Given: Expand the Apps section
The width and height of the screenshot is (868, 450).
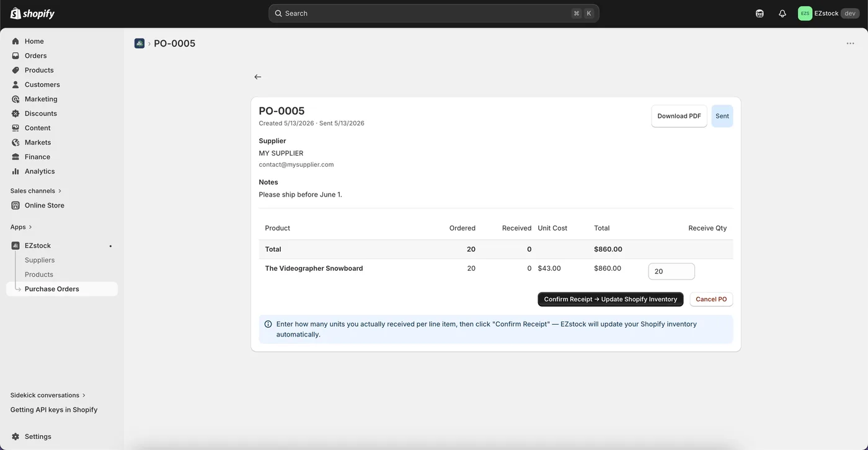Looking at the screenshot, I should (21, 227).
